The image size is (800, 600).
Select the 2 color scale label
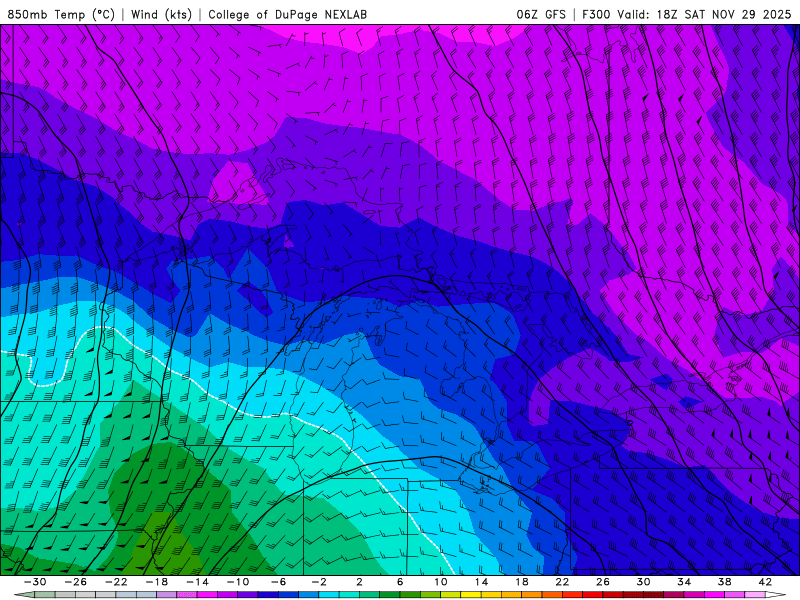[x=359, y=582]
